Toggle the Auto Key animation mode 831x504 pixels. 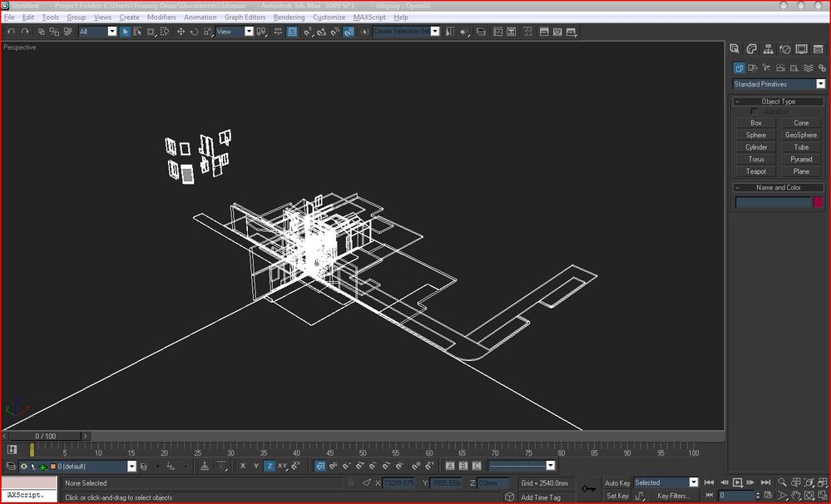[x=617, y=482]
